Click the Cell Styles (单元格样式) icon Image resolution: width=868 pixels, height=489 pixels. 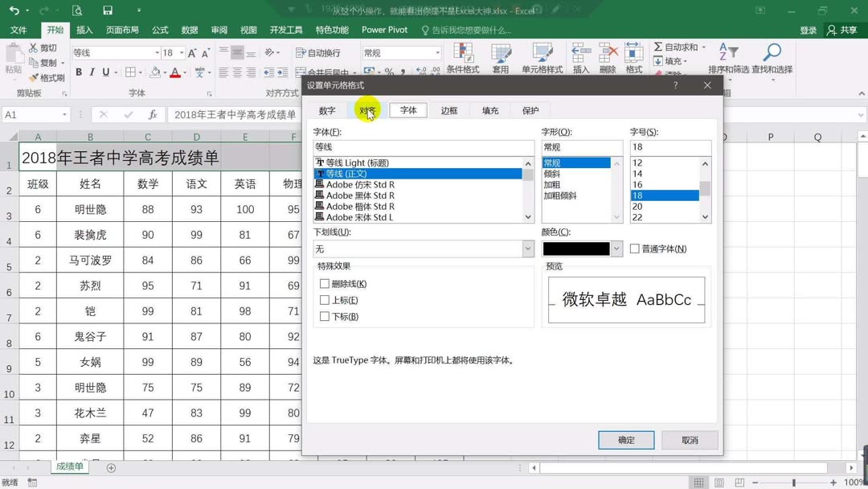pyautogui.click(x=542, y=58)
